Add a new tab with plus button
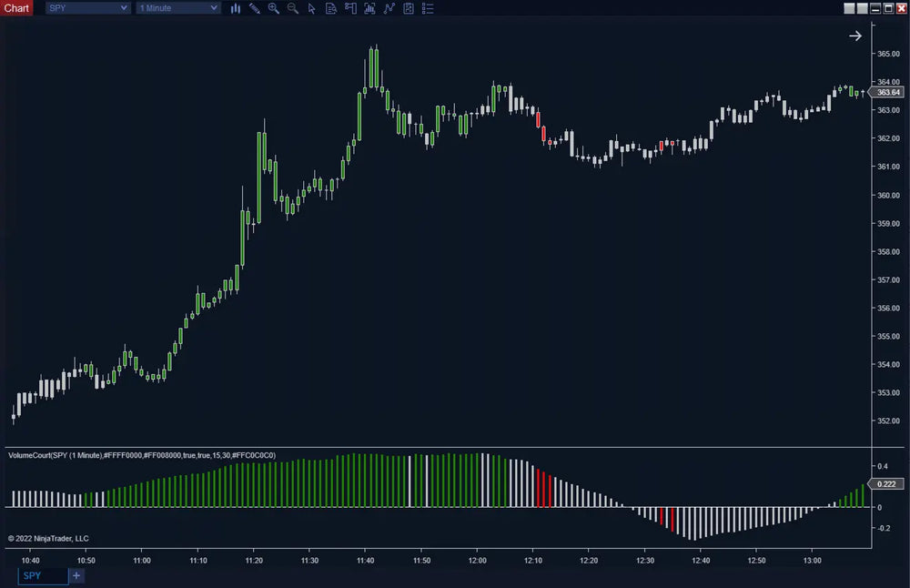 [76, 576]
